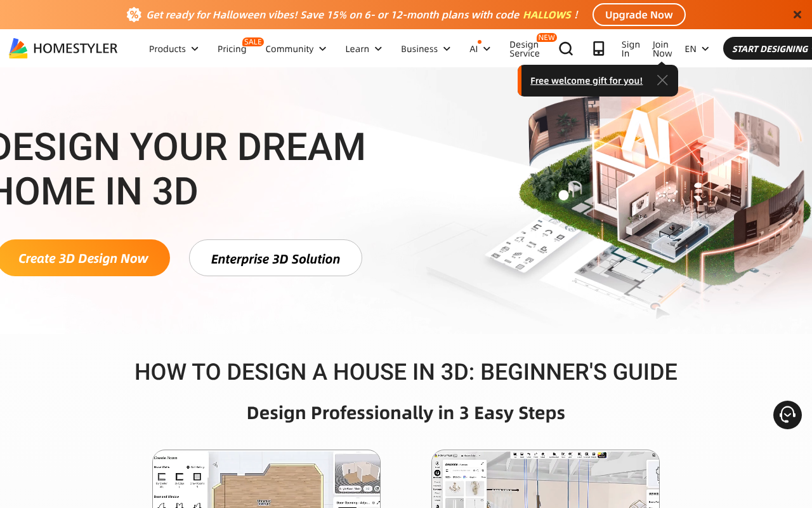Click Enterprise 3D Solution button

click(275, 258)
